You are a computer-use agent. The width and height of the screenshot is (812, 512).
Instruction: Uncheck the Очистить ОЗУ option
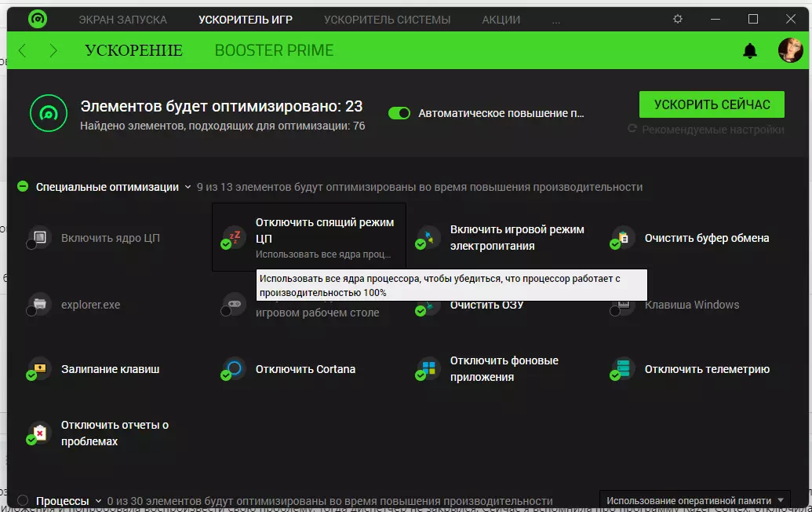421,311
